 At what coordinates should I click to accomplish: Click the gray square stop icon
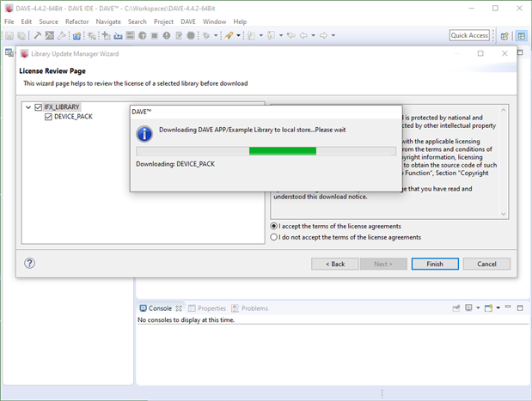(155, 35)
